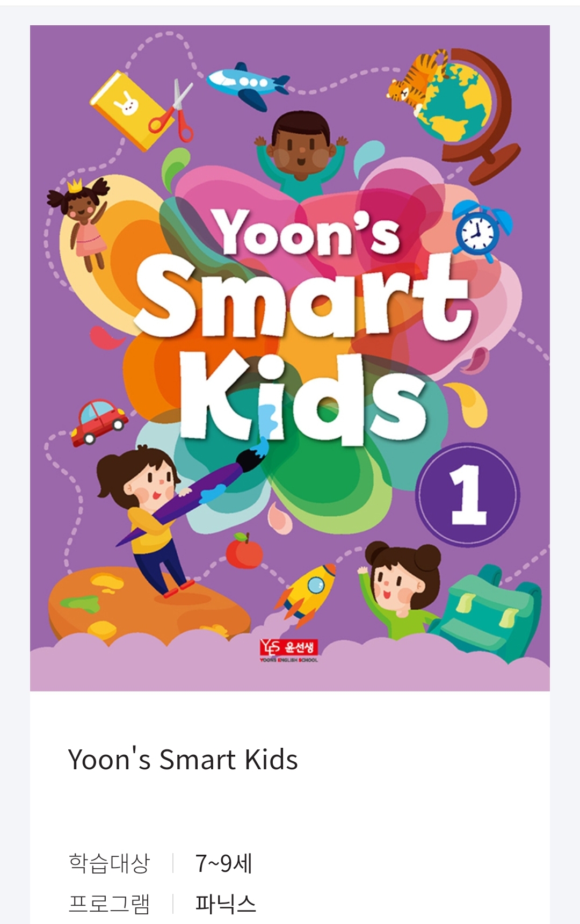Click the YES 윤선생 logo
This screenshot has width=580, height=924.
(x=289, y=651)
